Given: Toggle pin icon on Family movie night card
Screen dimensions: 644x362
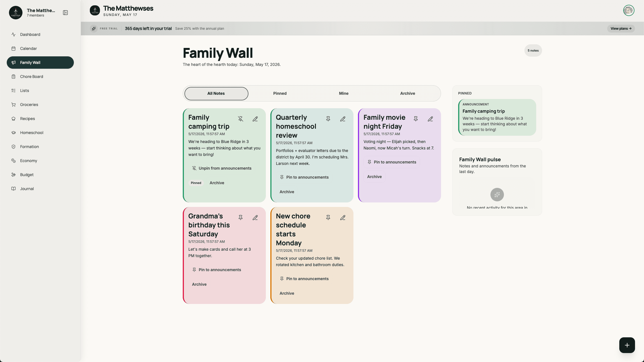Looking at the screenshot, I should tap(416, 119).
